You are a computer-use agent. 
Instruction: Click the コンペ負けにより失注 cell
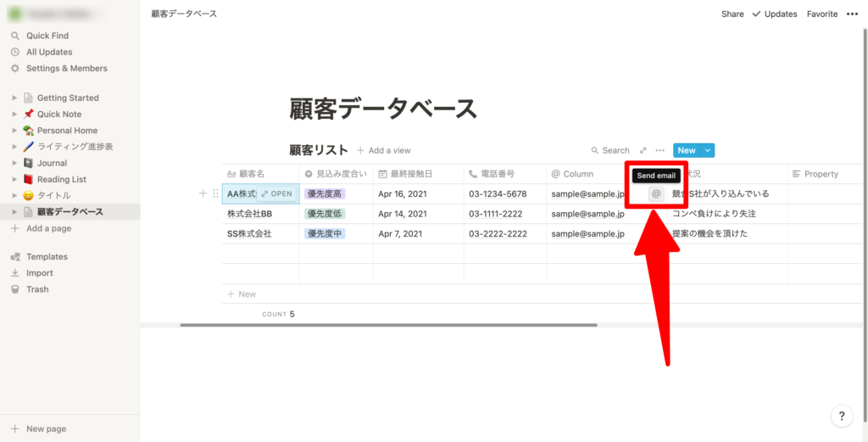tap(727, 214)
